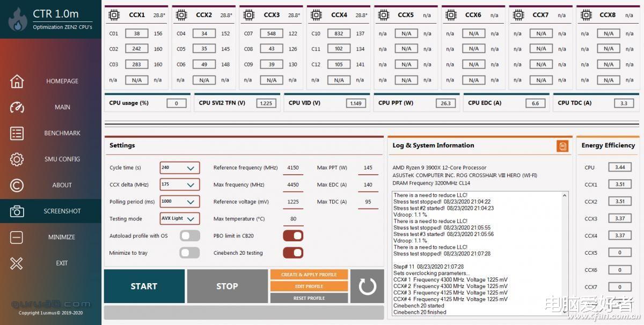Image resolution: width=644 pixels, height=325 pixels.
Task: Click the CCX3 chip icon
Action: (x=248, y=15)
